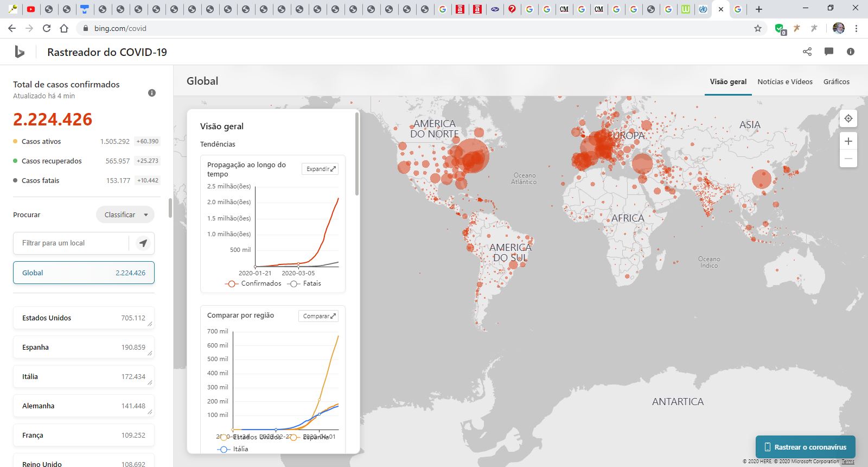Click the Casos ativos label
Viewport: 868px width, 467px height.
41,141
